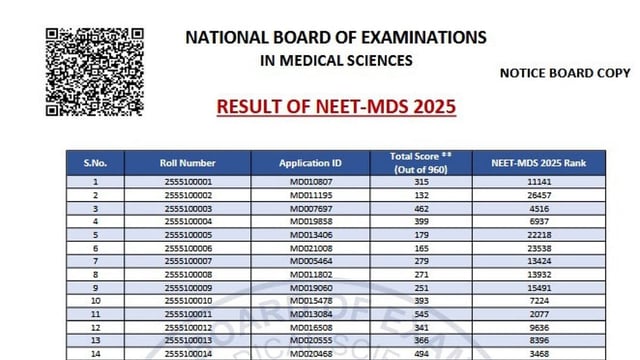The width and height of the screenshot is (640, 360).
Task: Click application ID MD021008
Action: pyautogui.click(x=311, y=248)
